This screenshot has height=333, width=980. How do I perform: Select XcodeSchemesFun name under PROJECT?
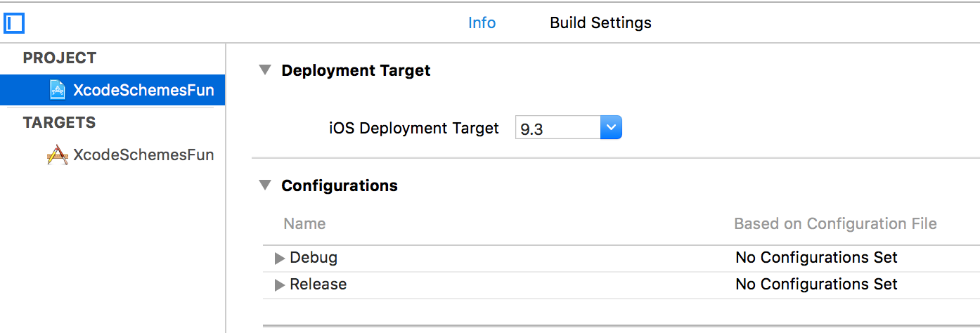pyautogui.click(x=143, y=90)
